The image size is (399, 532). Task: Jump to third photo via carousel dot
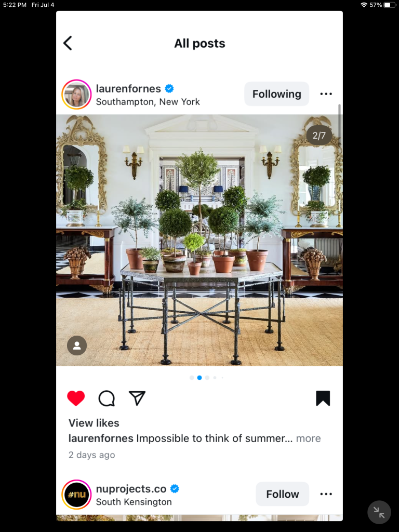(x=207, y=378)
